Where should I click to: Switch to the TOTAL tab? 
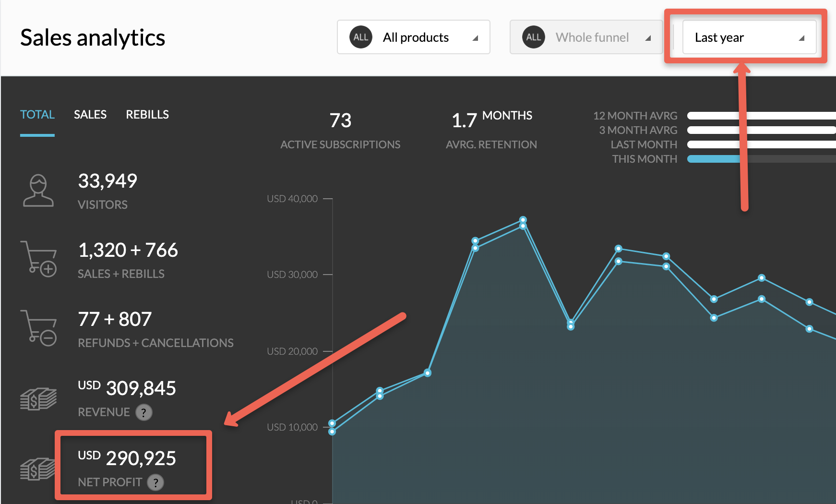pos(37,115)
